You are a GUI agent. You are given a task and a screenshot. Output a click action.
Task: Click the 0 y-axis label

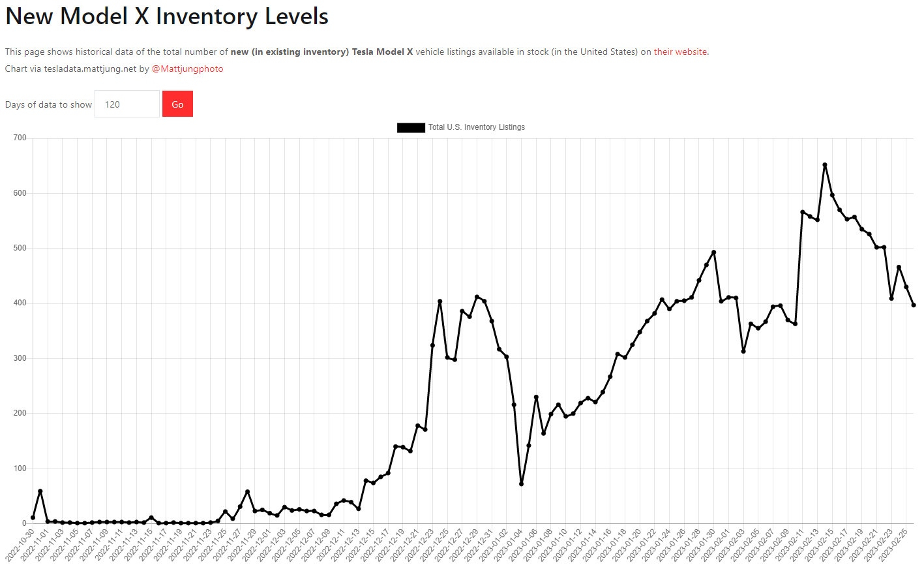pyautogui.click(x=24, y=523)
